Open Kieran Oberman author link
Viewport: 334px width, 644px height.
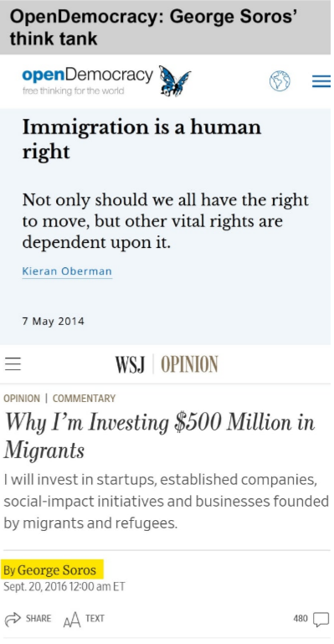(x=67, y=271)
